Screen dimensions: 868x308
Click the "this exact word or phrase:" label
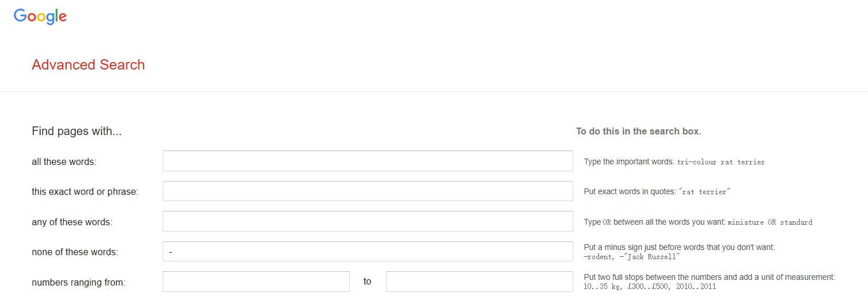tap(85, 192)
